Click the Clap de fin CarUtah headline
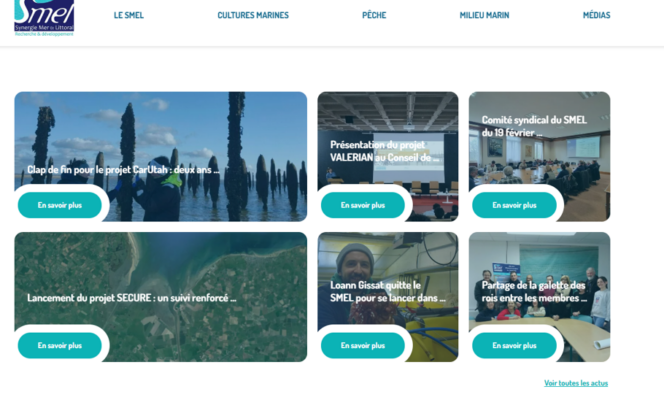 tap(123, 170)
